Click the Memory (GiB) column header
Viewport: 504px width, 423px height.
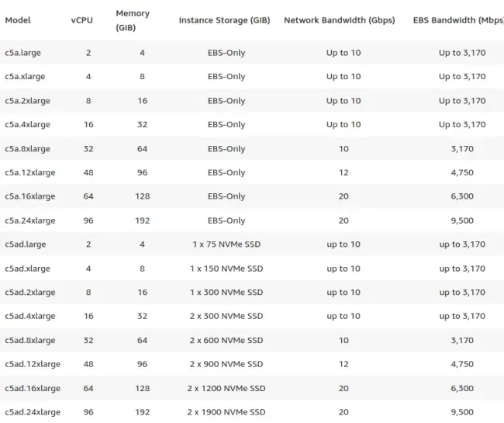(133, 20)
